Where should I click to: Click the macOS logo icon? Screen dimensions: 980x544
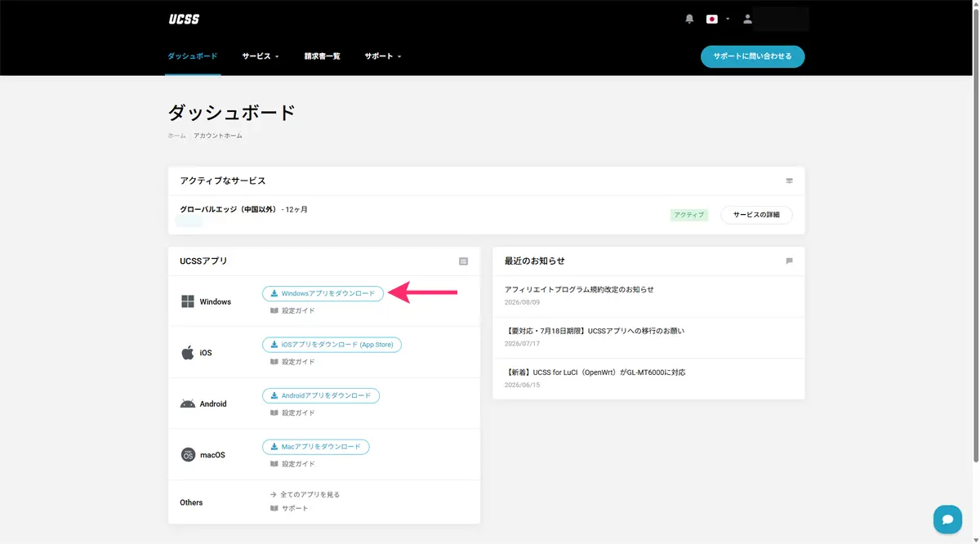tap(188, 455)
